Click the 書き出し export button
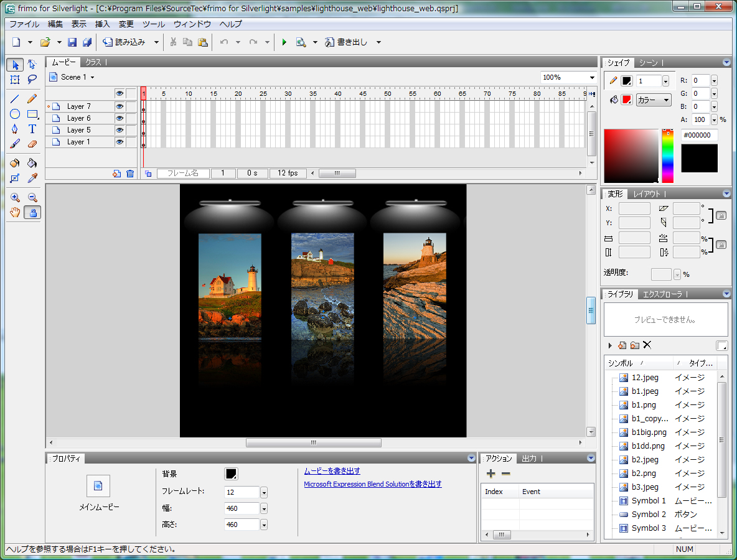Viewport: 737px width, 560px height. 347,42
